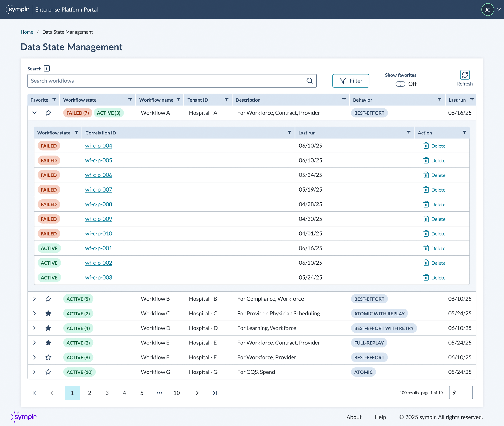Go to page 3
Image resolution: width=504 pixels, height=426 pixels.
[x=107, y=393]
